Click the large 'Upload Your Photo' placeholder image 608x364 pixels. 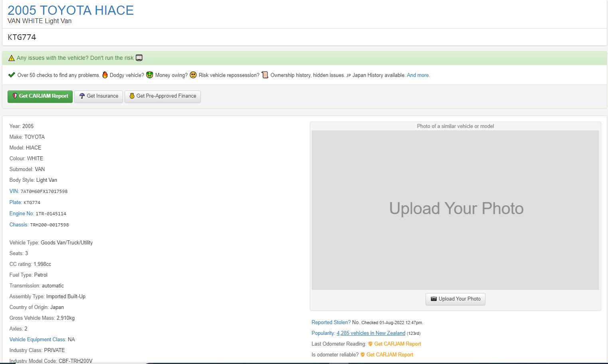456,210
